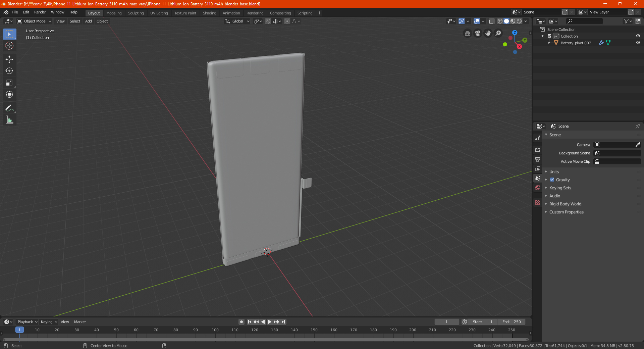Hide the Collection with its eye icon
644x349 pixels.
click(x=638, y=36)
